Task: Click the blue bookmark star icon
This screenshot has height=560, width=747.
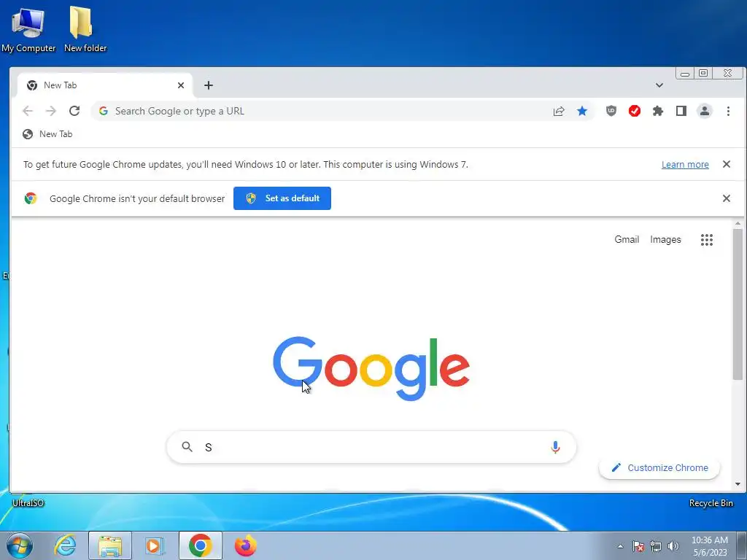Action: point(582,111)
